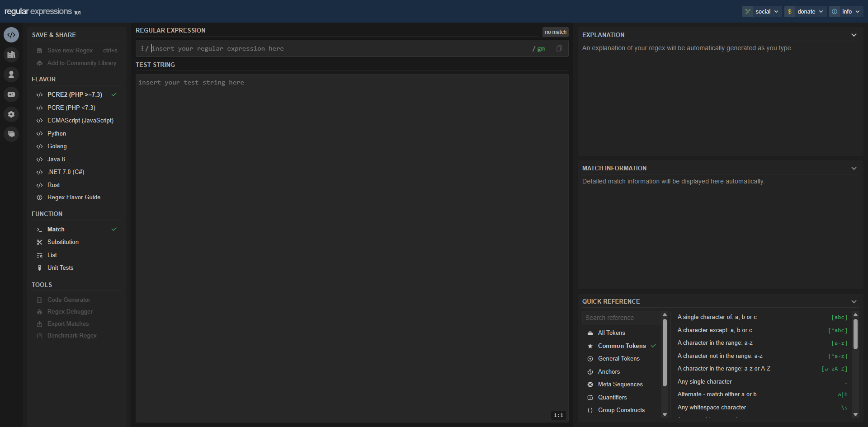Click the chat feedback icon in sidebar

click(11, 134)
